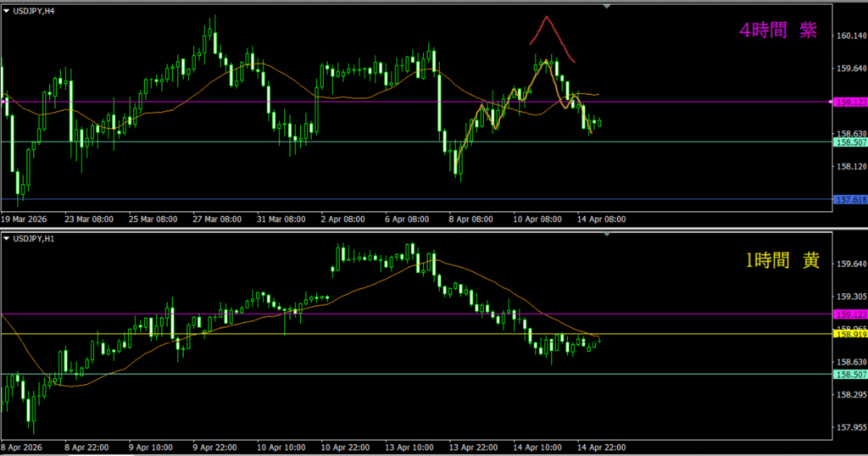868x456 pixels.
Task: Click '19 Mar 2026' date on H4 axis
Action: click(x=25, y=219)
